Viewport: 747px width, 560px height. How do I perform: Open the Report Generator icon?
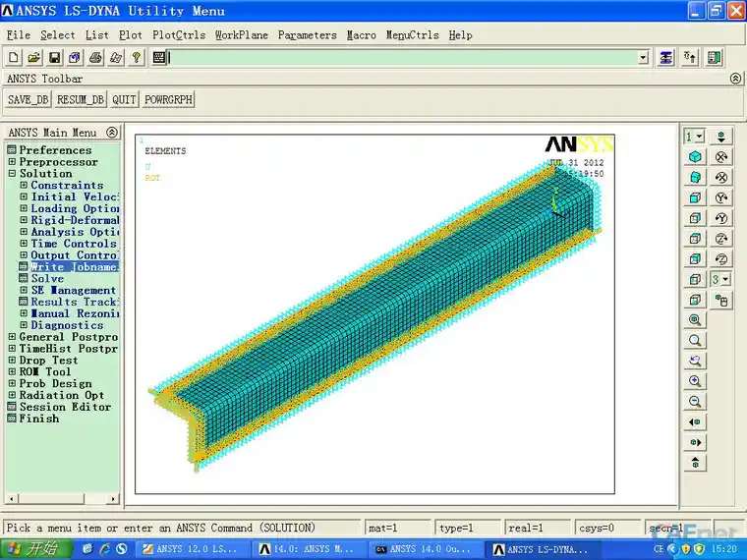116,58
